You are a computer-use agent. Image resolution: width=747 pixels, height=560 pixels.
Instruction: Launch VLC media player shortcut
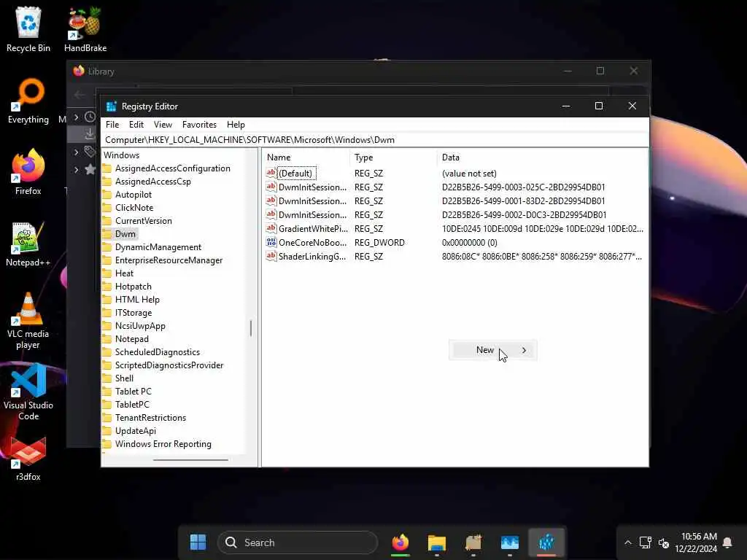coord(28,321)
